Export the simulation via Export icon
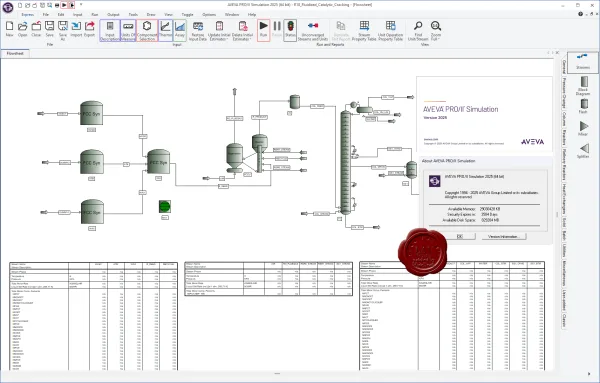Viewport: 600px width, 383px height. 89,29
